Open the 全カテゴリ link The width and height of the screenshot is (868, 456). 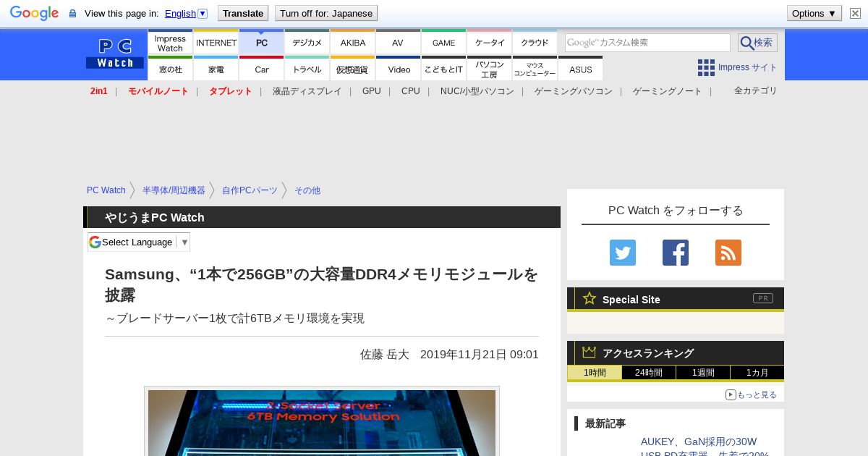pyautogui.click(x=756, y=90)
